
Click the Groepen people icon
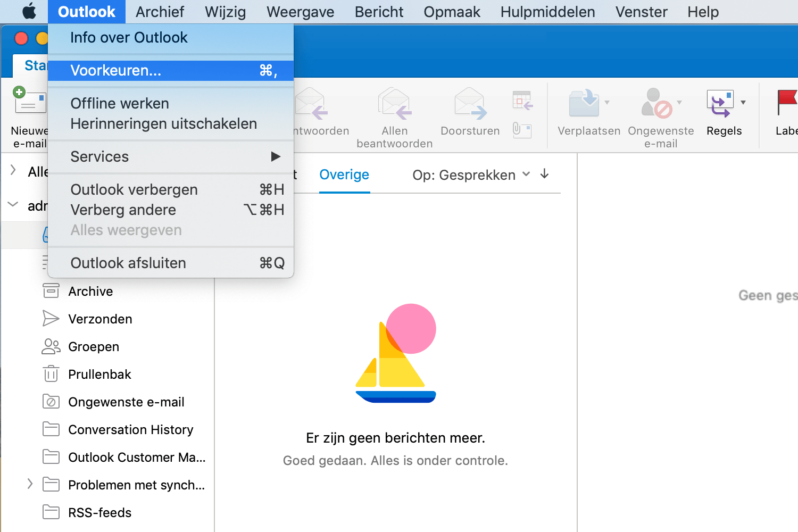click(x=51, y=346)
